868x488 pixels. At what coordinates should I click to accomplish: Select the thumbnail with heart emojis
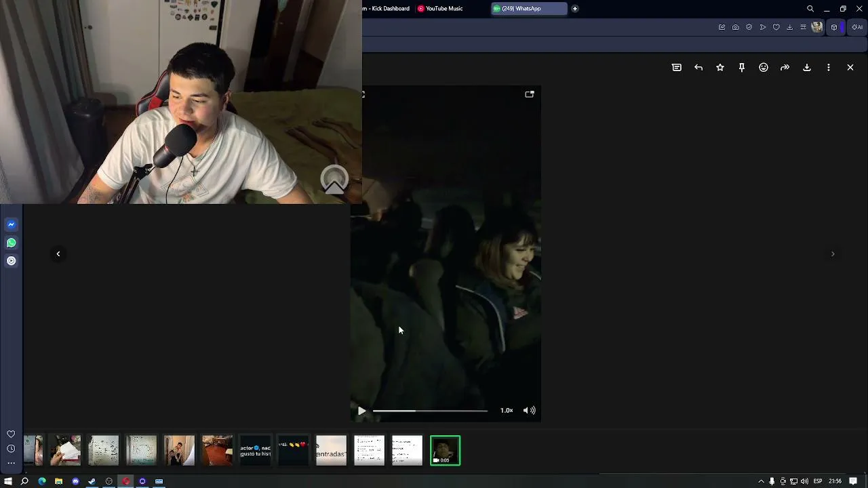click(x=293, y=451)
